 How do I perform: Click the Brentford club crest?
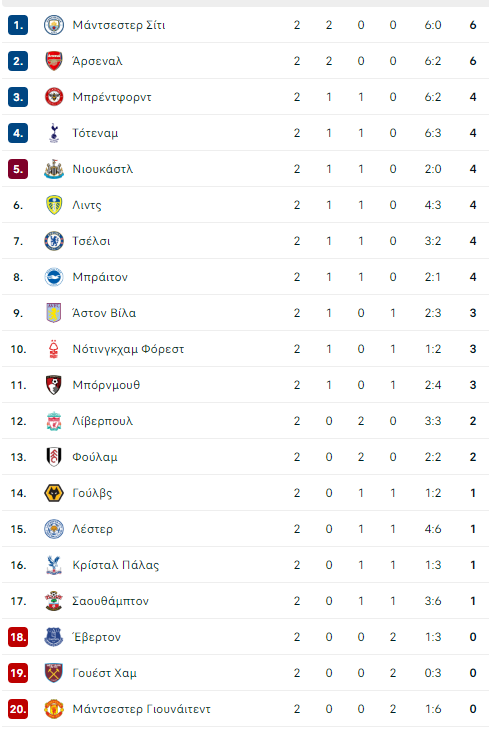pyautogui.click(x=54, y=97)
